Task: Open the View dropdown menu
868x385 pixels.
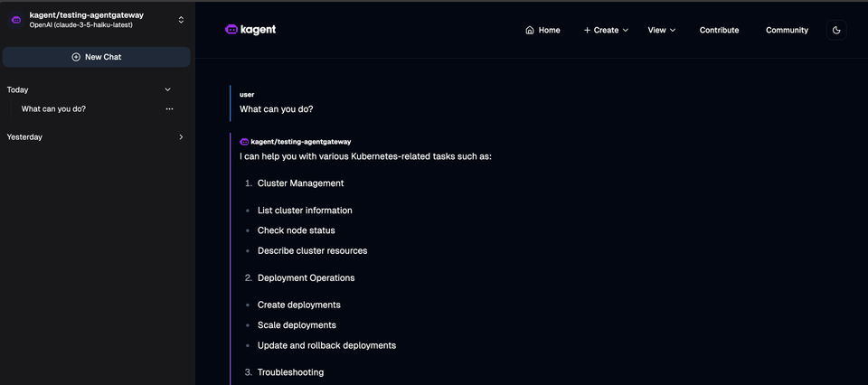Action: tap(662, 31)
